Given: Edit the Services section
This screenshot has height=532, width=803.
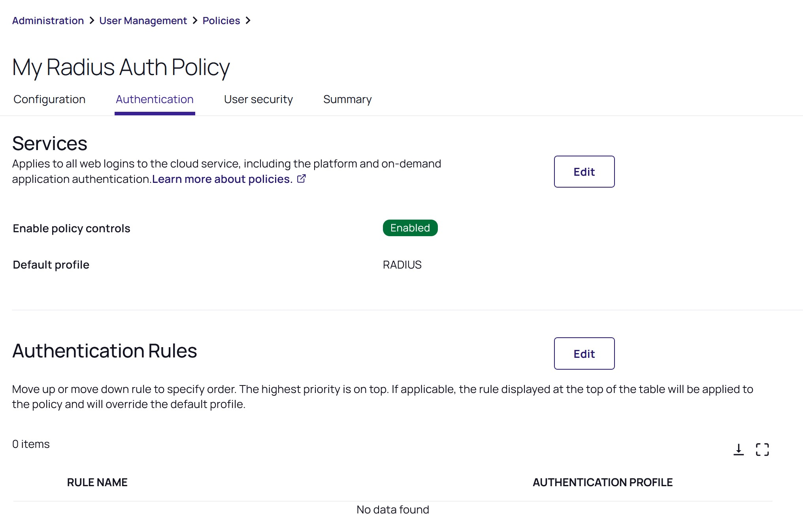Looking at the screenshot, I should pos(584,172).
